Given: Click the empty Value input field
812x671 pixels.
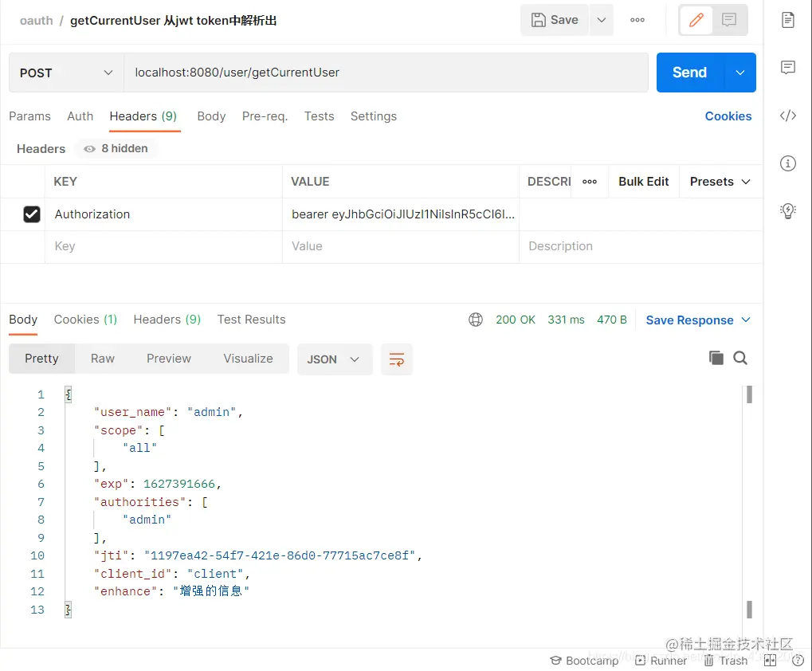Looking at the screenshot, I should [401, 246].
